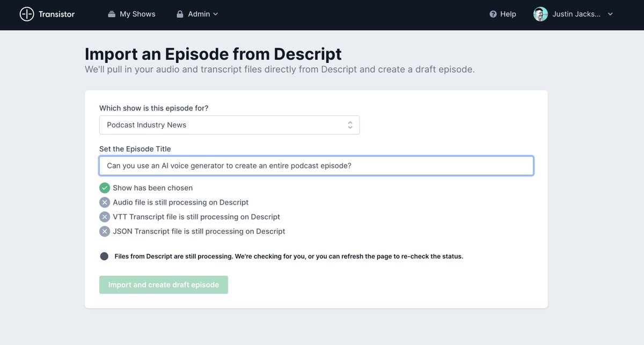
Task: Click Justin Jackson's profile avatar
Action: [x=540, y=15]
